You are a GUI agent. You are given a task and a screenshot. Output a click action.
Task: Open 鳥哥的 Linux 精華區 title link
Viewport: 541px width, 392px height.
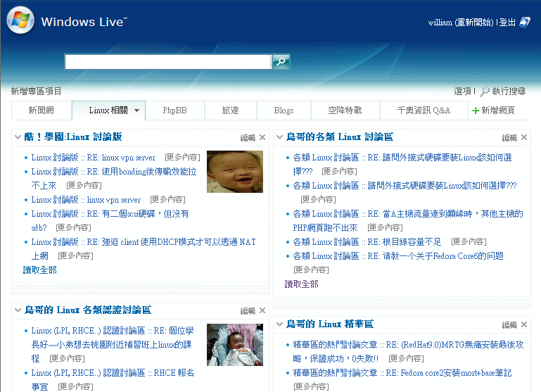(329, 324)
